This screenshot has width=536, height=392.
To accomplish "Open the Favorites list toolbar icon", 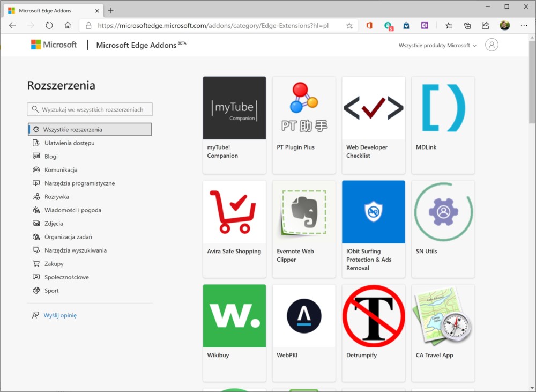I will (449, 25).
